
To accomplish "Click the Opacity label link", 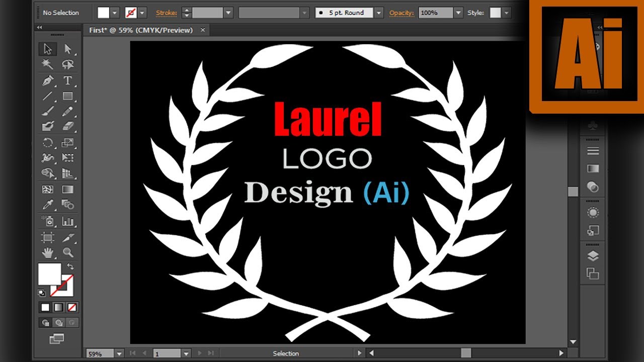I will (401, 13).
